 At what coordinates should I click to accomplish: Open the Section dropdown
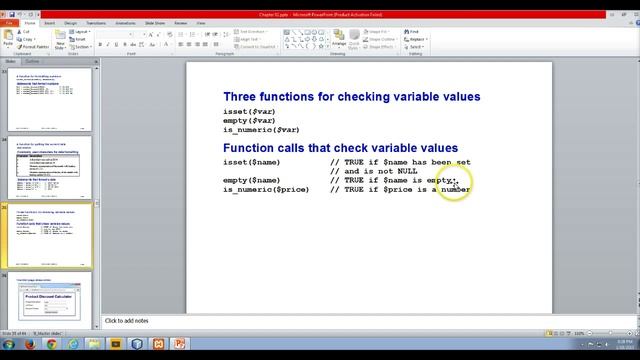80,47
